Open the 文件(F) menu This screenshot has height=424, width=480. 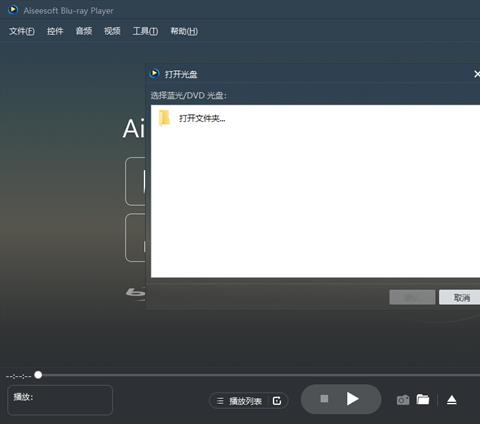[22, 31]
